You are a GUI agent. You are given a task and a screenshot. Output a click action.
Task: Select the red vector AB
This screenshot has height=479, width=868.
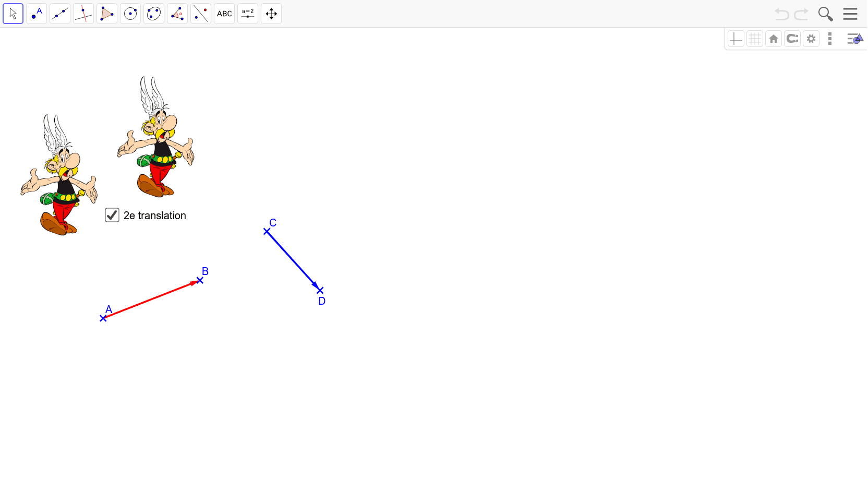(x=151, y=299)
